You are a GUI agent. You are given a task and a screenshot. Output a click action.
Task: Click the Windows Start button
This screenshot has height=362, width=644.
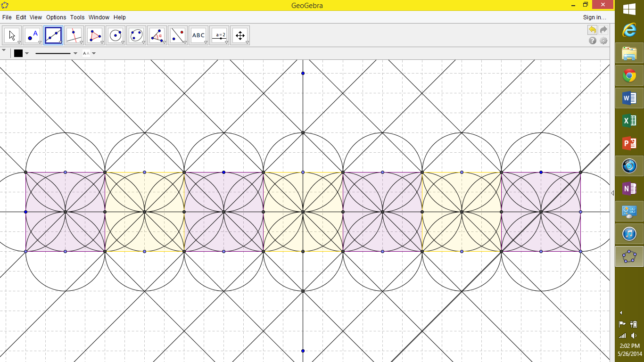(629, 9)
